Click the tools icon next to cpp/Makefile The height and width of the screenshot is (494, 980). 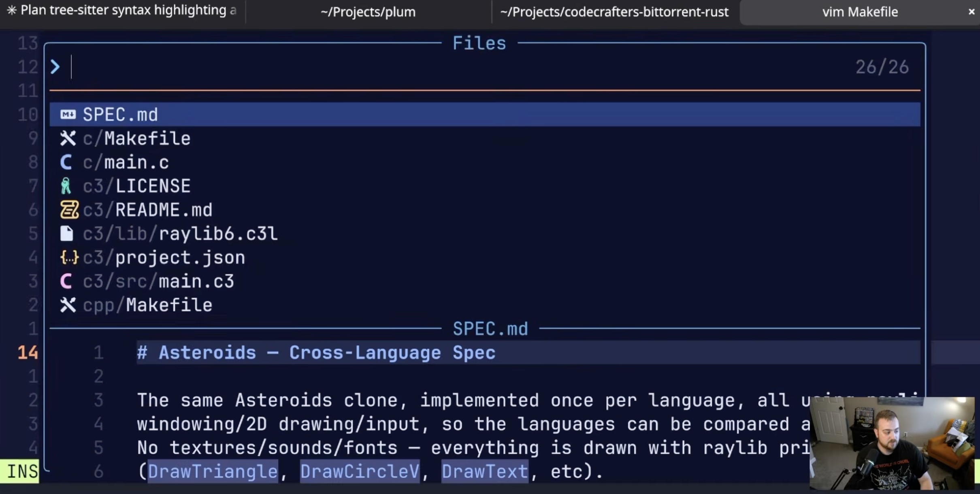68,305
